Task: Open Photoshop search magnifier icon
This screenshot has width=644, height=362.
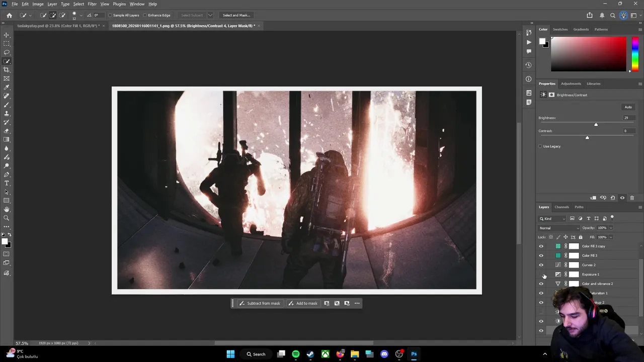Action: tap(613, 15)
